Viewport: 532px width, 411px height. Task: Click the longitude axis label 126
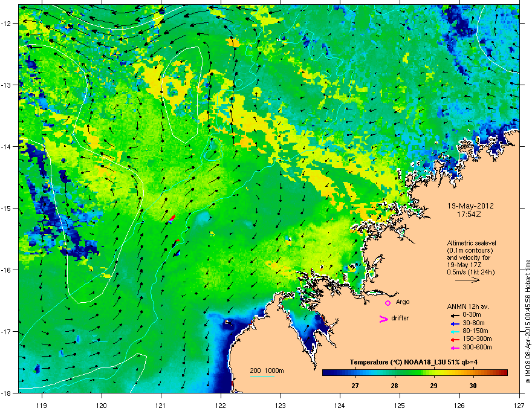[459, 405]
